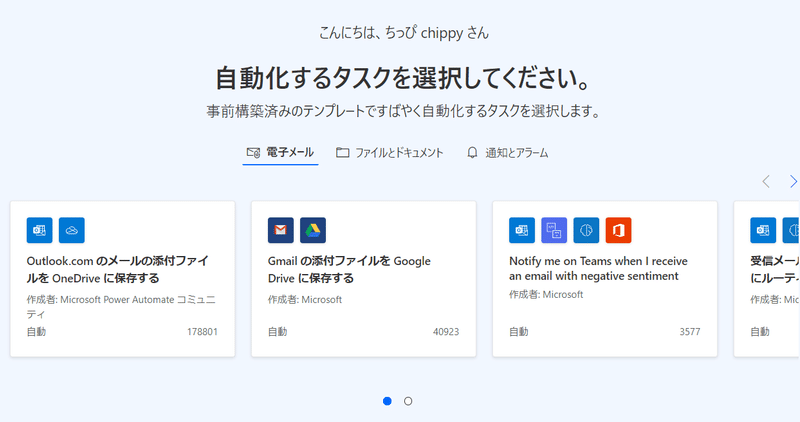Screen dimensions: 800x422
Task: Click the mail icon of the 電子メール tab
Action: (254, 153)
